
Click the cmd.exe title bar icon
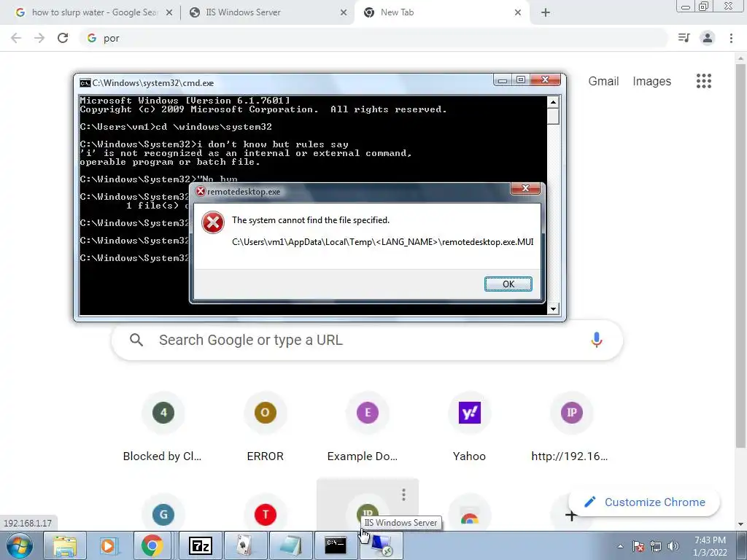tap(85, 83)
